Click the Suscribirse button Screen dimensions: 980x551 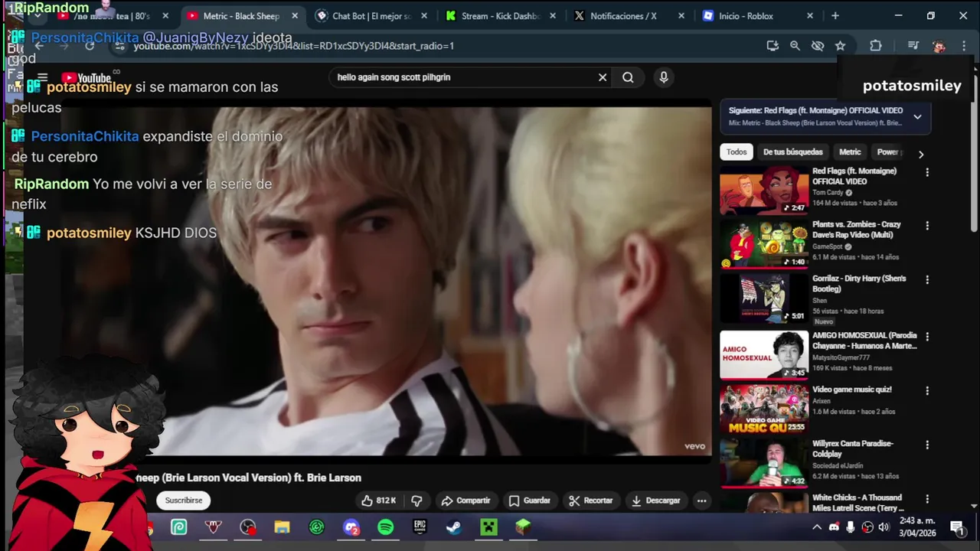(184, 500)
